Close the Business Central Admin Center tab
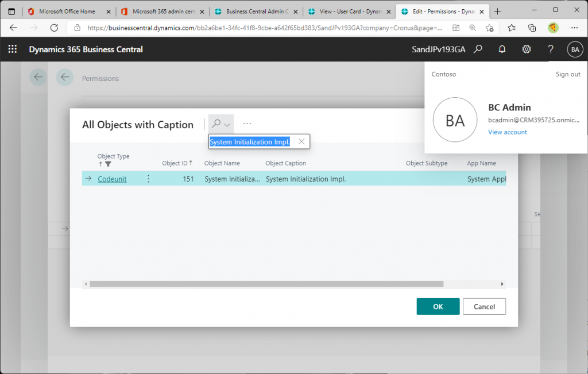 point(296,11)
